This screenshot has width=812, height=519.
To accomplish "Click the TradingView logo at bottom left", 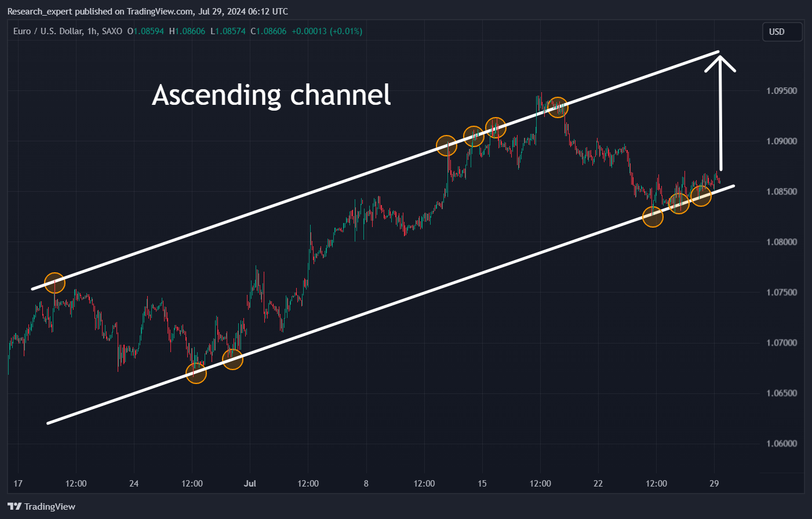I will 41,506.
